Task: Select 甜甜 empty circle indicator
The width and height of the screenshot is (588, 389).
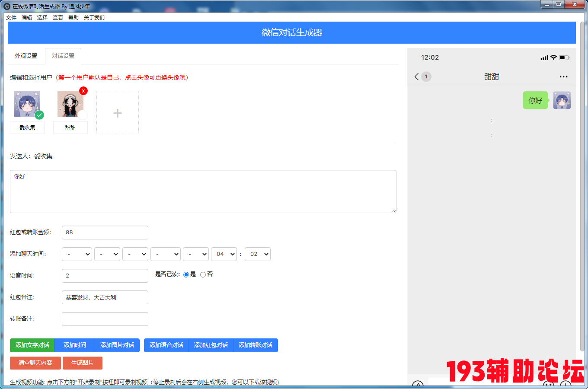Action: pos(83,115)
